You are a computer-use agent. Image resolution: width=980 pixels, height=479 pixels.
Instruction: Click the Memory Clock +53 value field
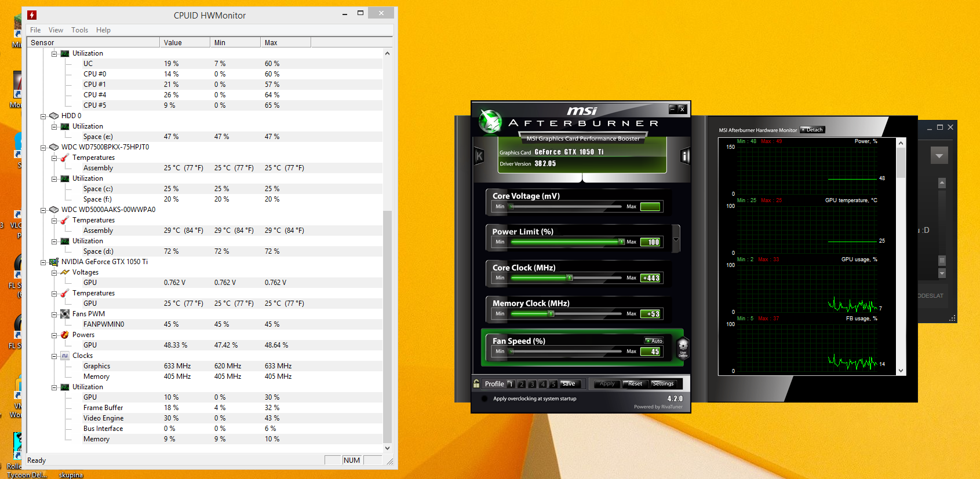coord(651,314)
